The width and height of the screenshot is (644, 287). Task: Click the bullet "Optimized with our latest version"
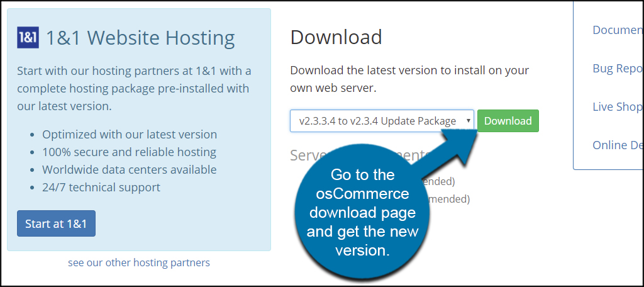[130, 135]
